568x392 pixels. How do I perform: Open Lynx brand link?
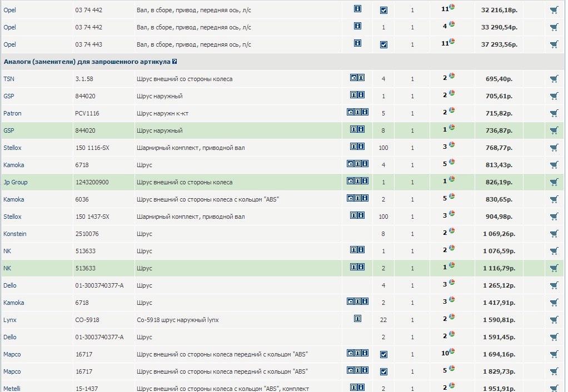pyautogui.click(x=10, y=320)
